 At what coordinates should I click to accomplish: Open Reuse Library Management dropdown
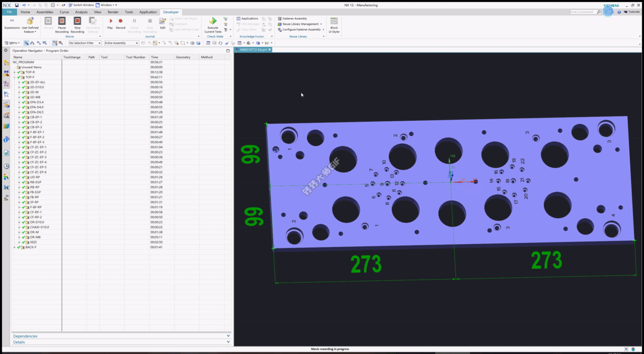(300, 24)
